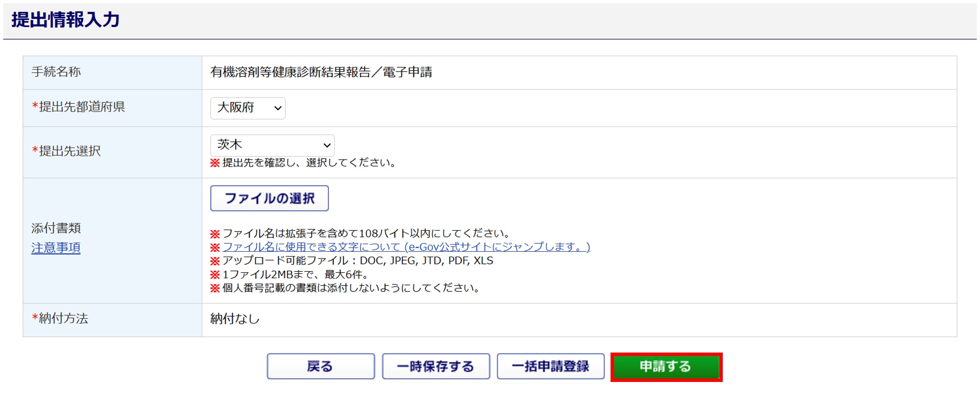Click the 提出先都道府県 required label
This screenshot has height=403, width=980.
[x=78, y=107]
